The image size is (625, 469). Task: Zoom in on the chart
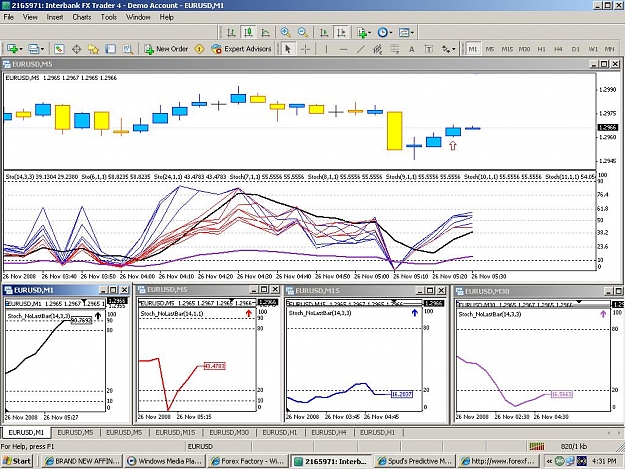tap(285, 32)
